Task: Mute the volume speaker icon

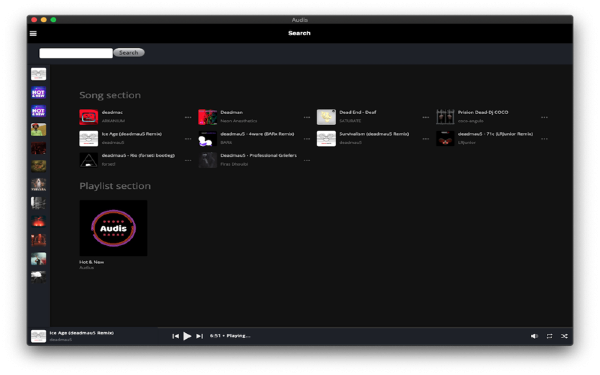Action: pyautogui.click(x=534, y=336)
